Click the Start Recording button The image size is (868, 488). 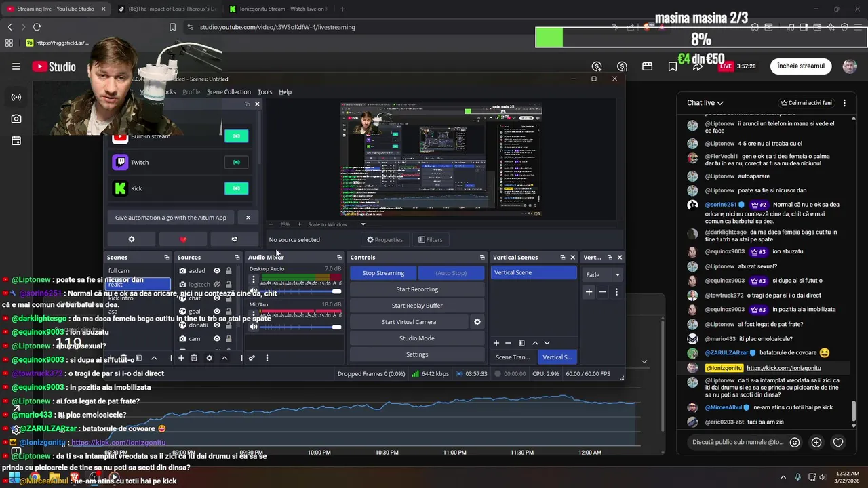(x=417, y=289)
